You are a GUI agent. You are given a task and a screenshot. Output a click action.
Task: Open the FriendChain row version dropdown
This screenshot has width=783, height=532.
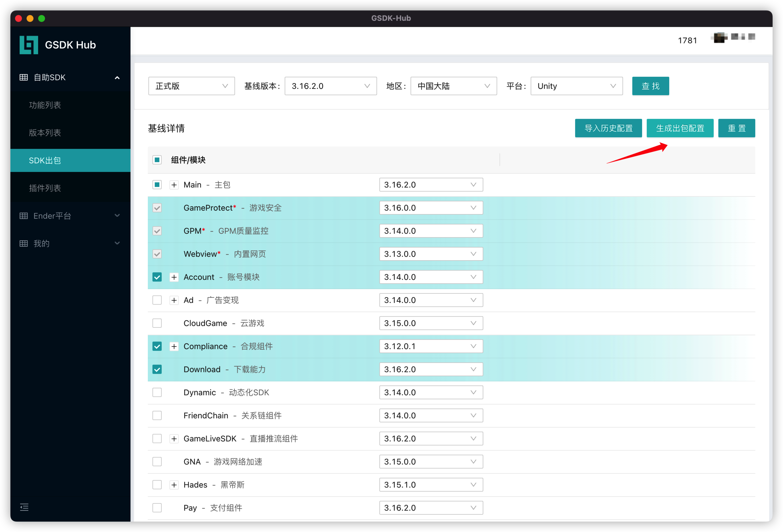431,415
